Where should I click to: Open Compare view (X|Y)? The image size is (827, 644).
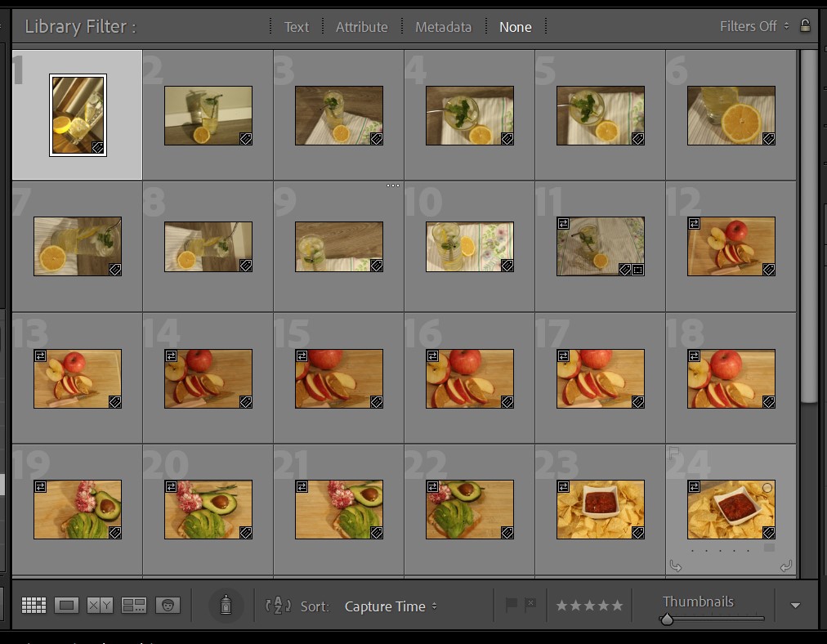pyautogui.click(x=100, y=606)
